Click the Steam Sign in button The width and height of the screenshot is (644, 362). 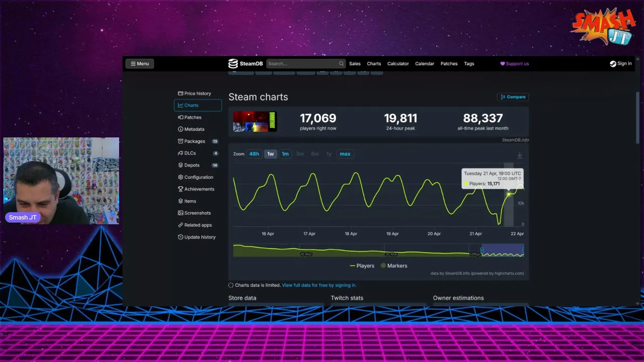pos(620,63)
